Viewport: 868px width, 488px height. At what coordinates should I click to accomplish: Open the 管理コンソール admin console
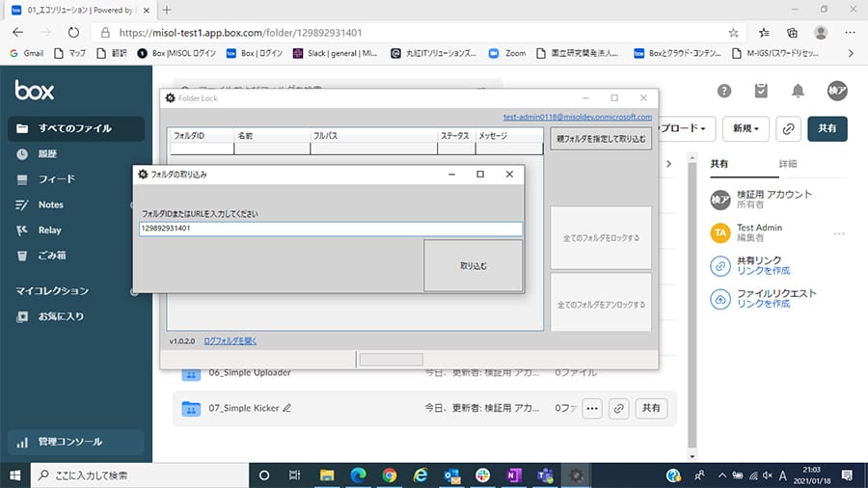point(69,442)
